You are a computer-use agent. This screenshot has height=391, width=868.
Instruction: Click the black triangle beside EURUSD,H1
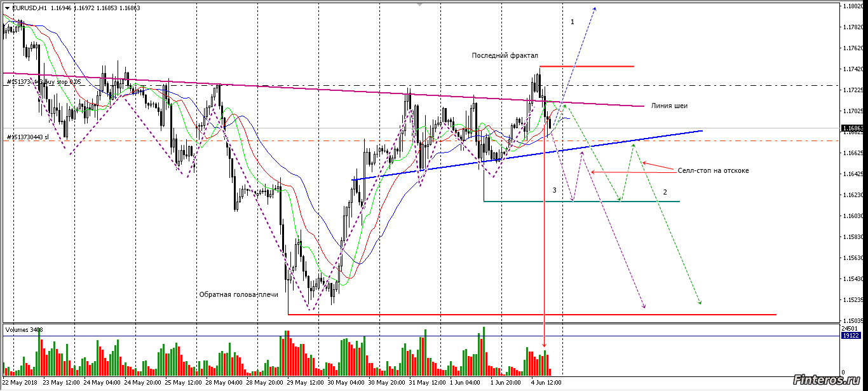6,8
